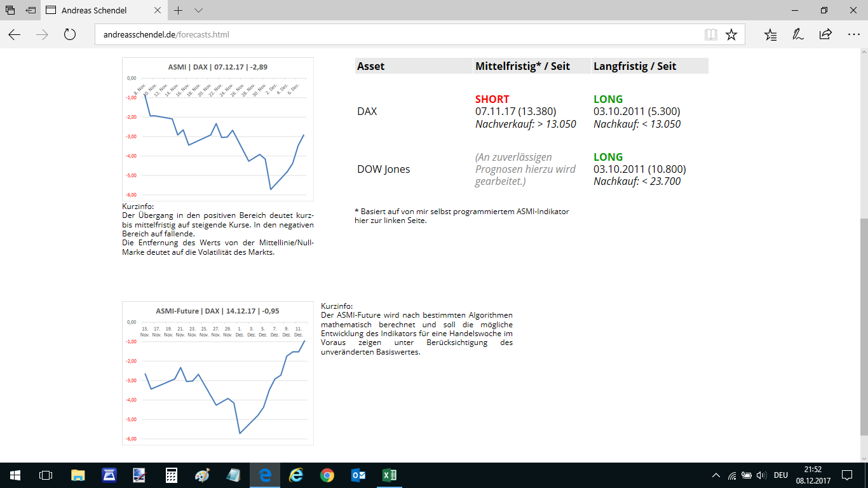Close the Andreas Schendel tab
Screen dimensions: 868x488
point(158,10)
